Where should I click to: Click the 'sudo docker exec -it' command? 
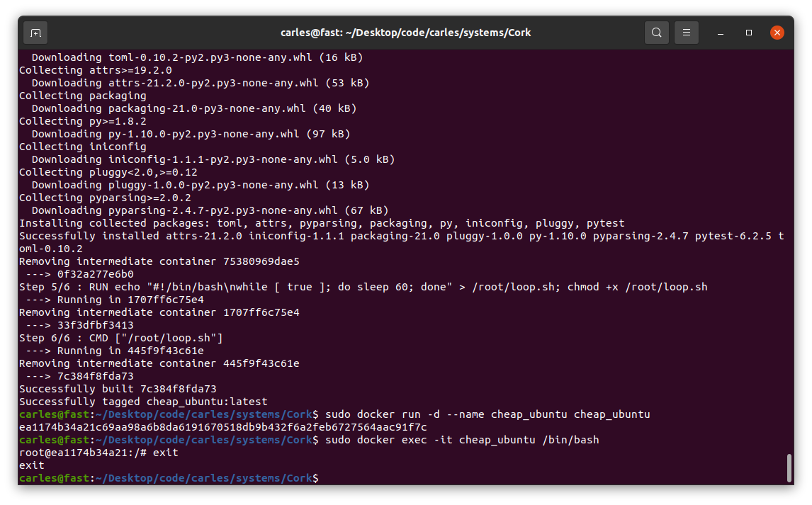(462, 440)
